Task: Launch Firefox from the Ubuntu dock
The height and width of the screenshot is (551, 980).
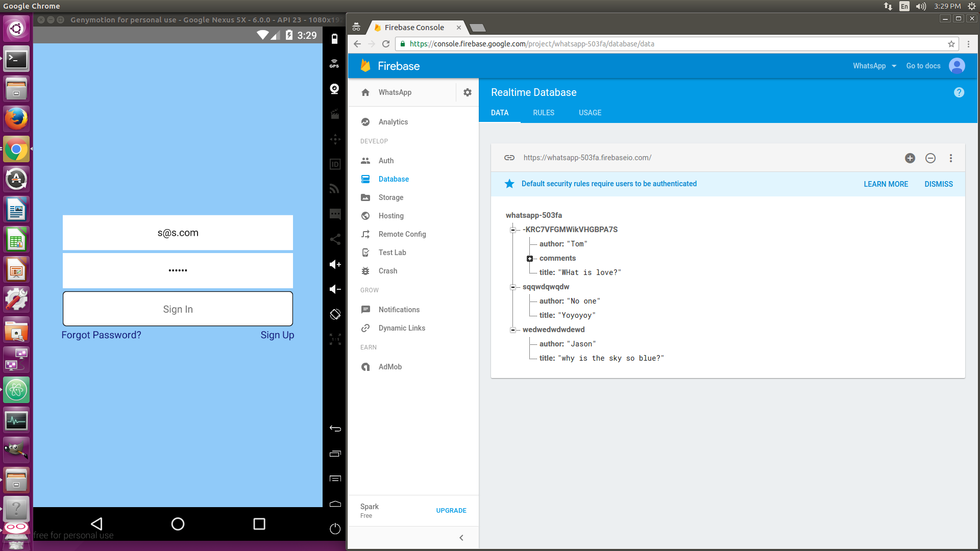Action: [16, 119]
